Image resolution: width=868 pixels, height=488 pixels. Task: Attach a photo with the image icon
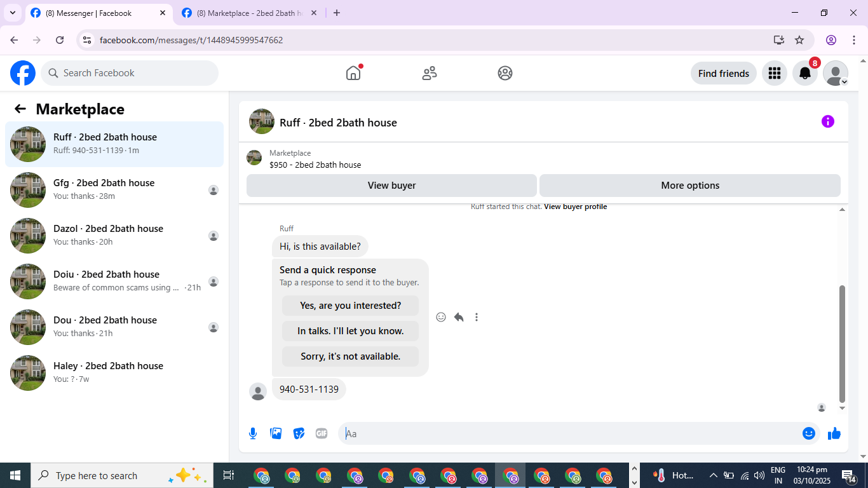pyautogui.click(x=276, y=433)
